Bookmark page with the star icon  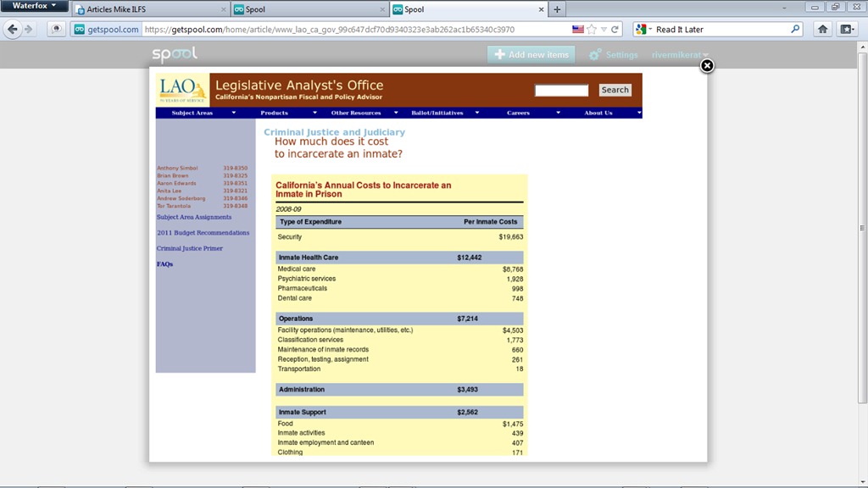[x=591, y=29]
